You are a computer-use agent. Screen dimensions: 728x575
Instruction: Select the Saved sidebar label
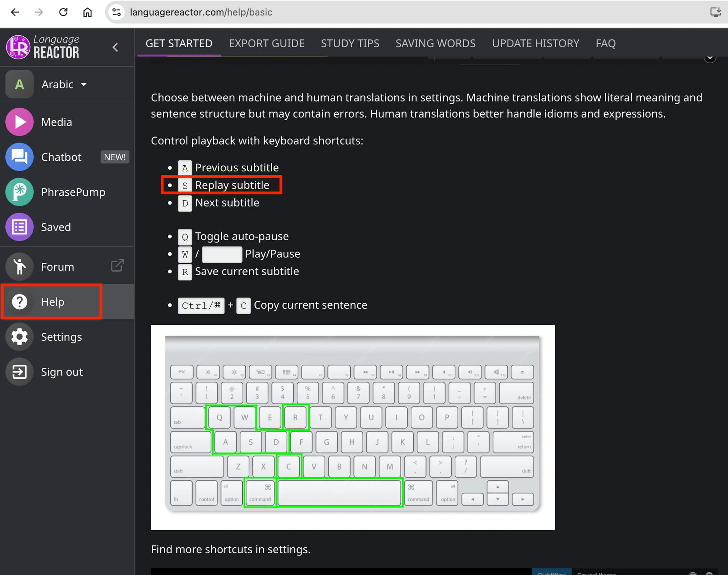pos(56,227)
